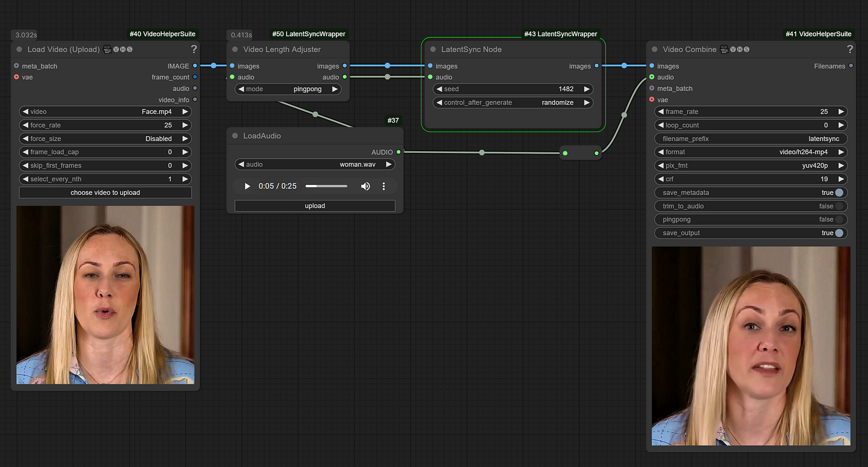Increase the seed value with right arrow
This screenshot has width=868, height=467.
(x=586, y=89)
